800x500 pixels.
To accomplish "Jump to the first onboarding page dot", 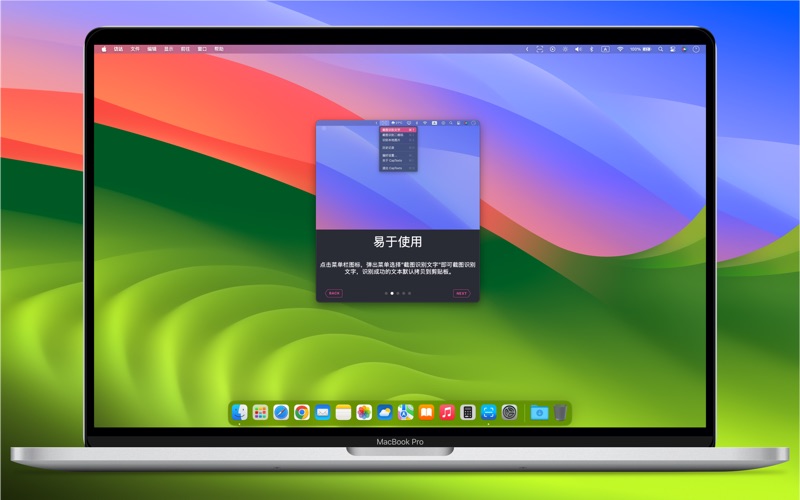I will click(x=386, y=293).
